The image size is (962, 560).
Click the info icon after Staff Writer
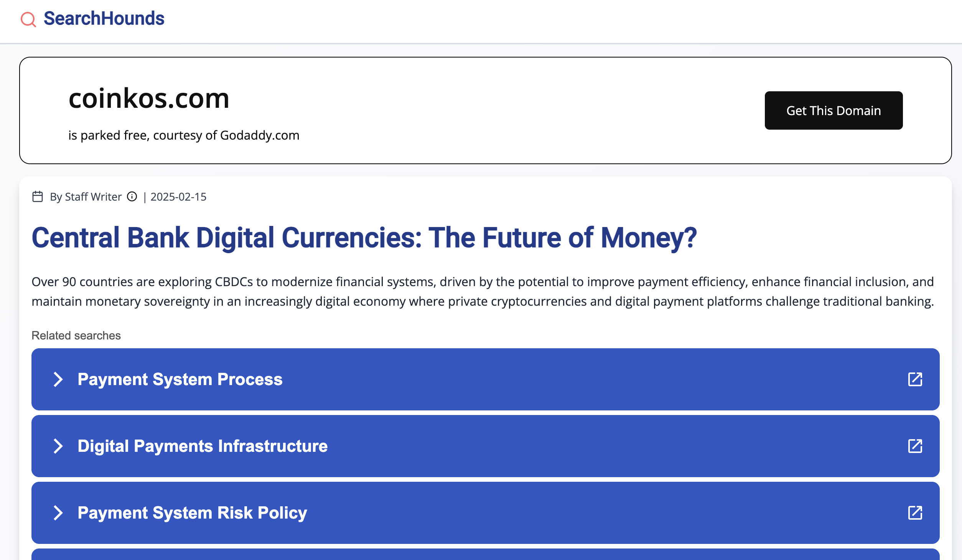tap(132, 197)
